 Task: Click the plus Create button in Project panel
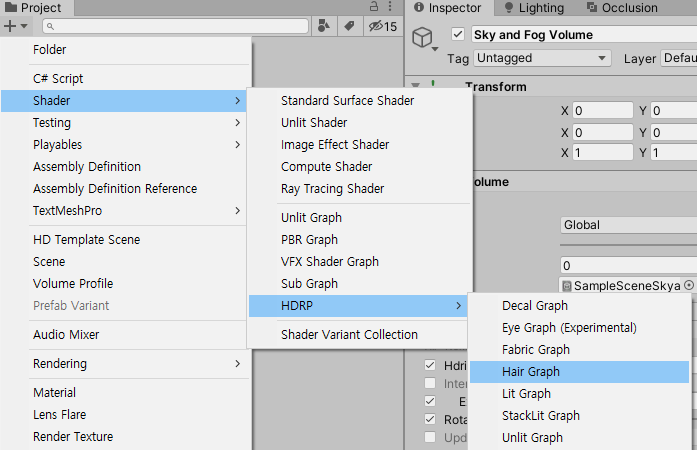[x=15, y=26]
